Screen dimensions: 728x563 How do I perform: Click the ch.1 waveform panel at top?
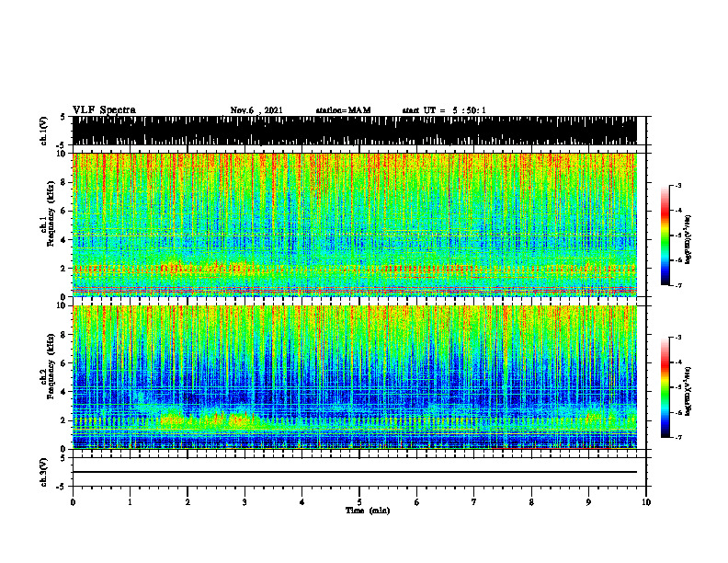tap(354, 131)
